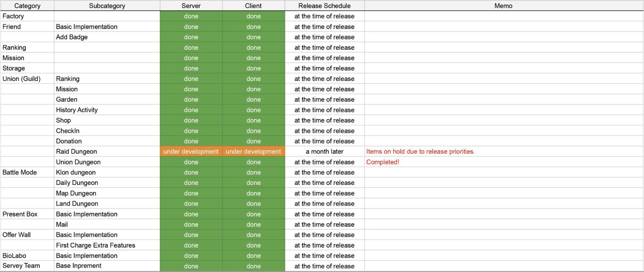The width and height of the screenshot is (644, 272).
Task: Click the Category column header
Action: (27, 6)
